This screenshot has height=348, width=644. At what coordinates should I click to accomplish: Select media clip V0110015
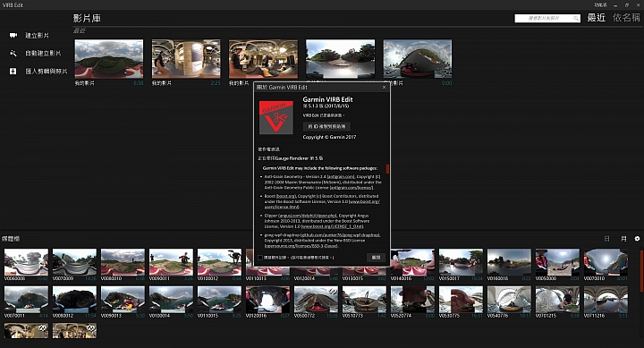point(219,300)
